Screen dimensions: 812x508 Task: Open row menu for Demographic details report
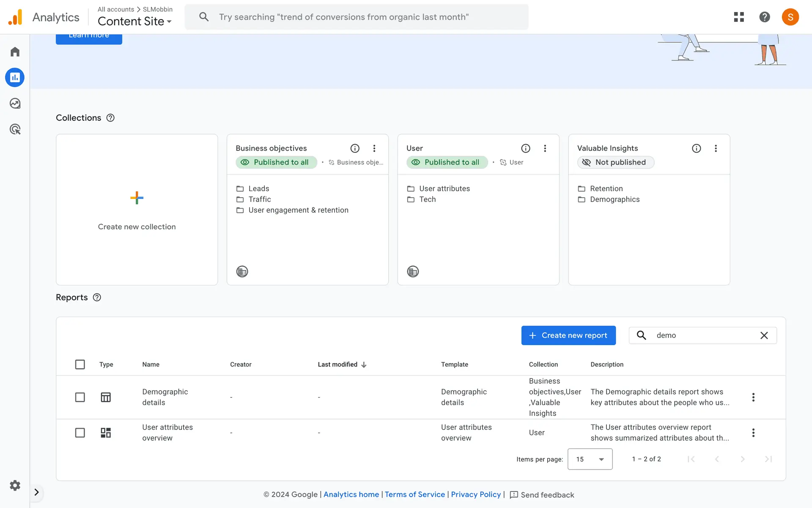753,397
